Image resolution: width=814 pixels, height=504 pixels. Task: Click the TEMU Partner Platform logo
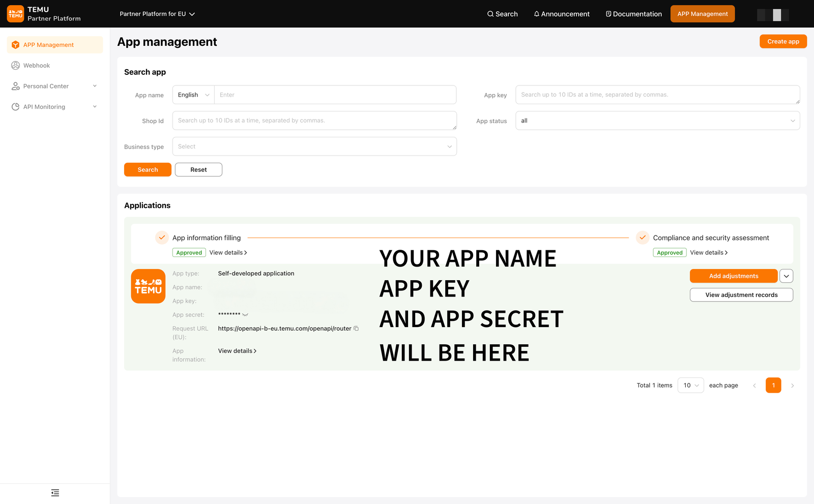pos(44,14)
